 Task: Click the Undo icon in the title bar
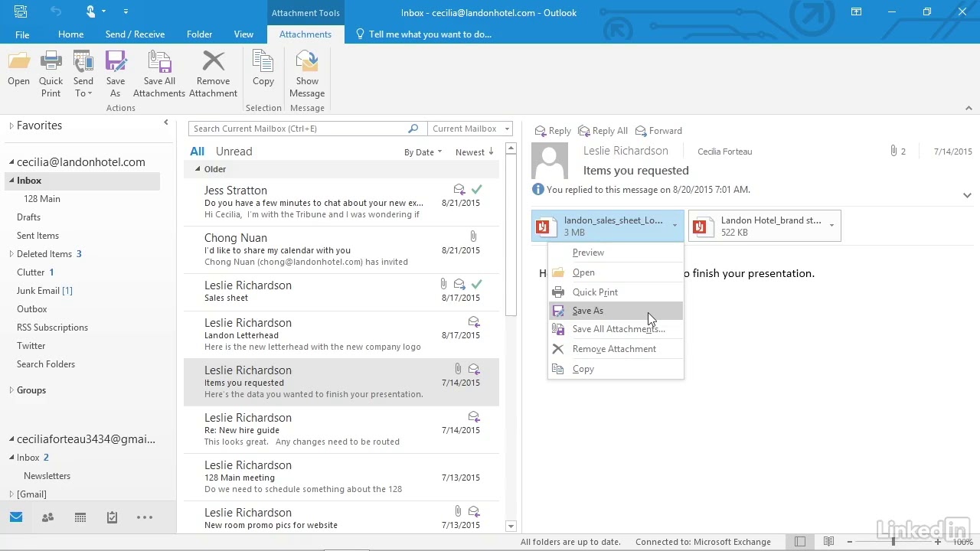(56, 11)
